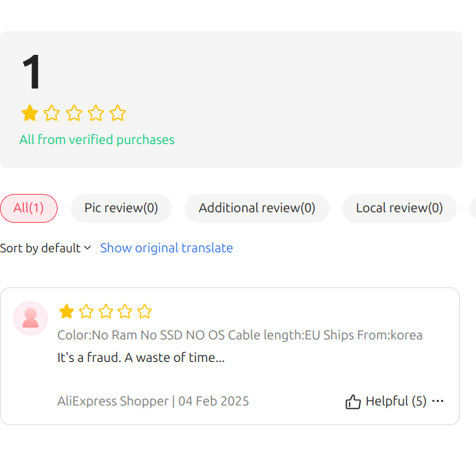Click Show original translate link
The height and width of the screenshot is (468, 476).
[166, 248]
